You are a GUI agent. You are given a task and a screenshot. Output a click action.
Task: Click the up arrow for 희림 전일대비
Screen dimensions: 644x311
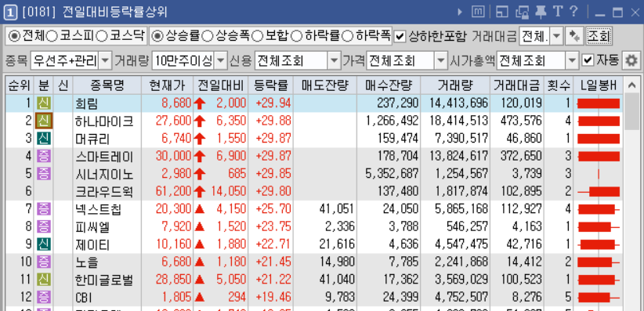pos(200,103)
